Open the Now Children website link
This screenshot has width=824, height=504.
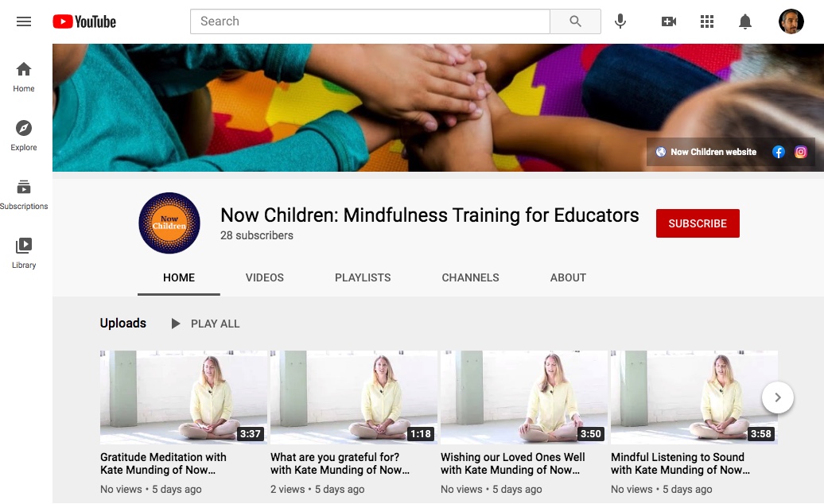(705, 153)
